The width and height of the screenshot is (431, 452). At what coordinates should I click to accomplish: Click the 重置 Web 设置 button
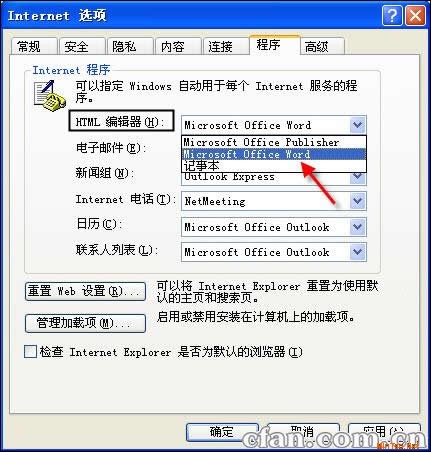coord(85,291)
